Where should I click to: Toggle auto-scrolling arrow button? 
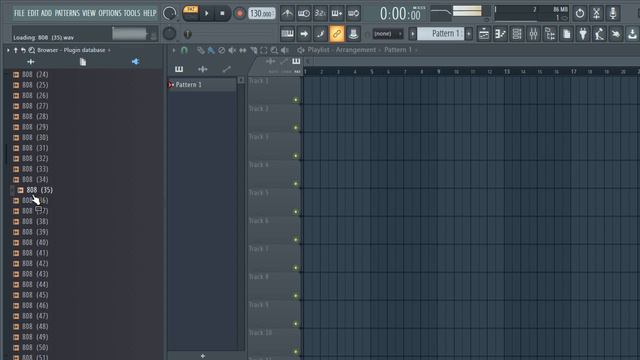pyautogui.click(x=304, y=34)
